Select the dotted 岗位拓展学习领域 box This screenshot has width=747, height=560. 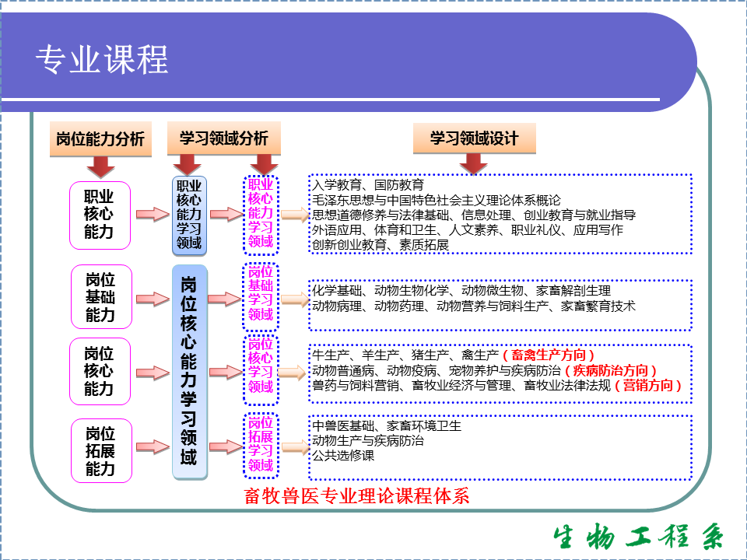tap(261, 445)
